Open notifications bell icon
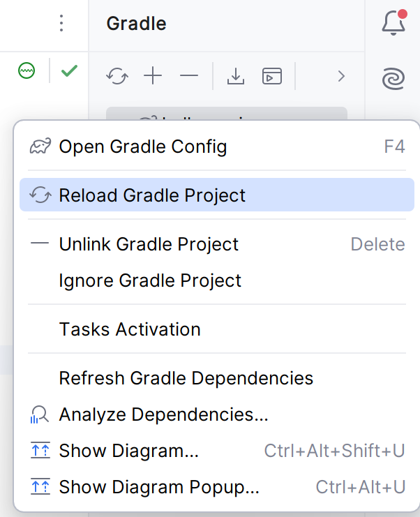 tap(394, 23)
